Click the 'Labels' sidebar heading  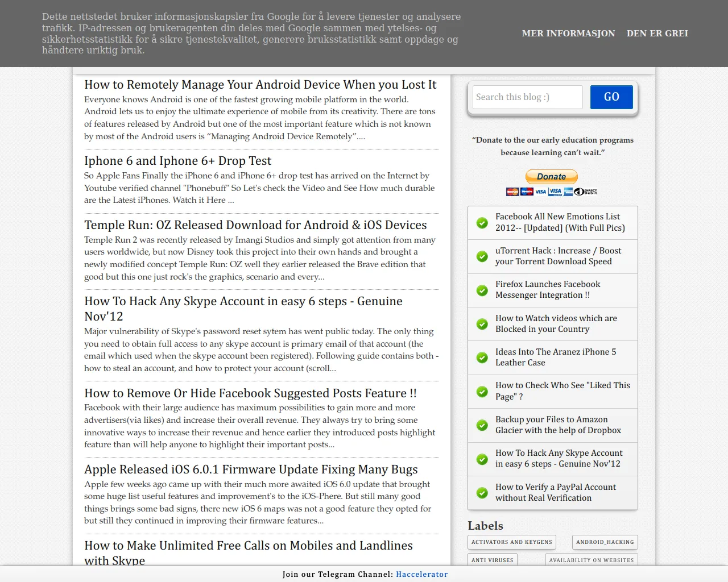[486, 526]
